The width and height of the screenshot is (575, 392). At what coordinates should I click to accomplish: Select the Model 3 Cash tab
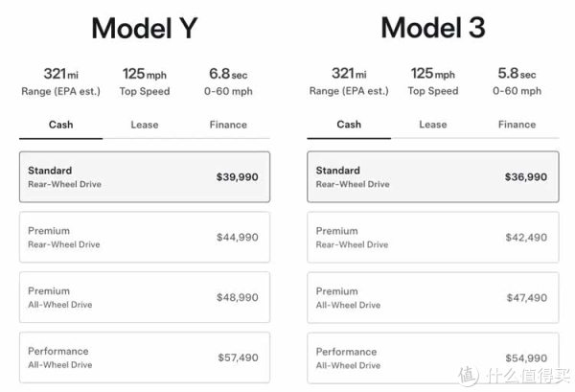pyautogui.click(x=349, y=125)
